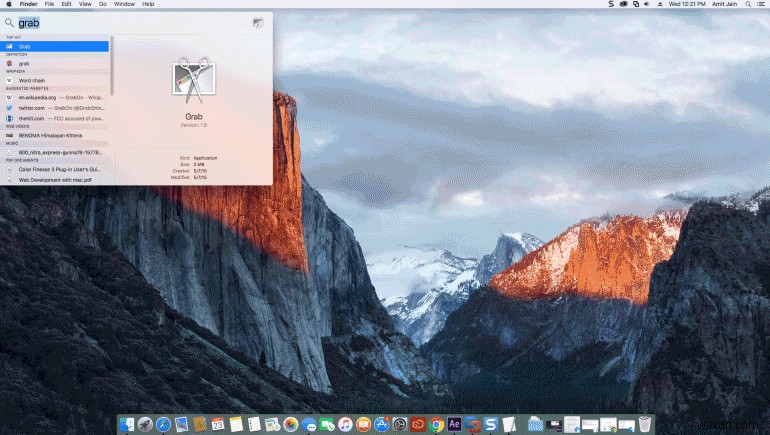Open the Amit Jain user menu
Viewport: 770px width, 435px height.
click(x=724, y=4)
